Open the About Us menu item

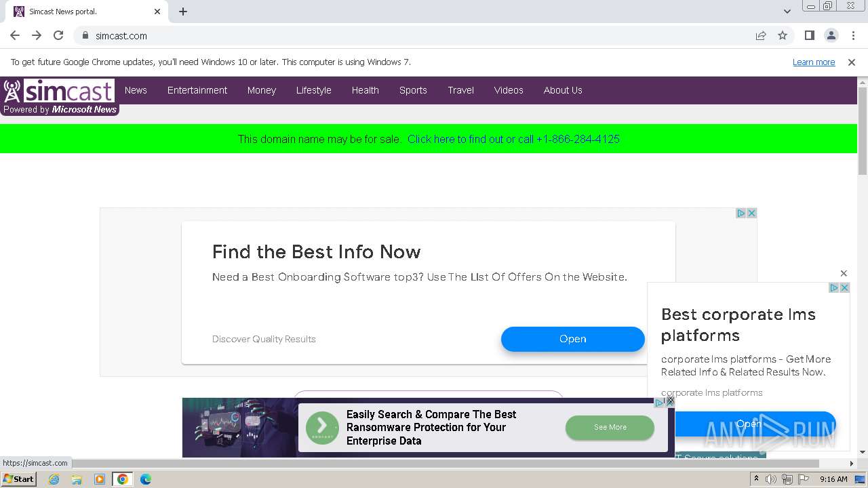point(563,90)
